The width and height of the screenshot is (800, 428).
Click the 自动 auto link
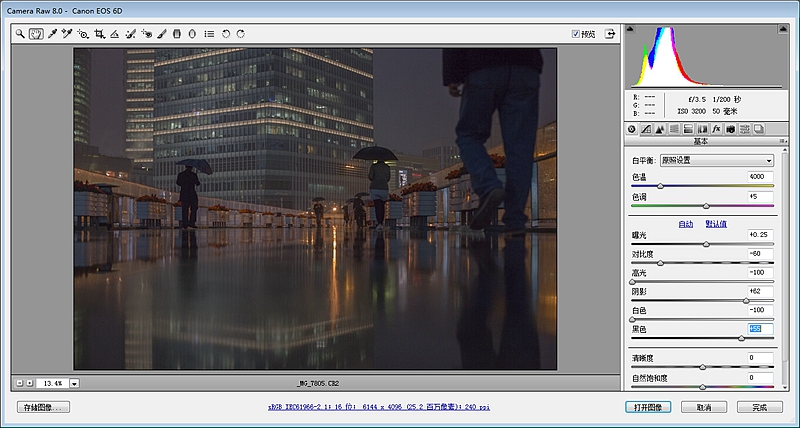coord(686,224)
